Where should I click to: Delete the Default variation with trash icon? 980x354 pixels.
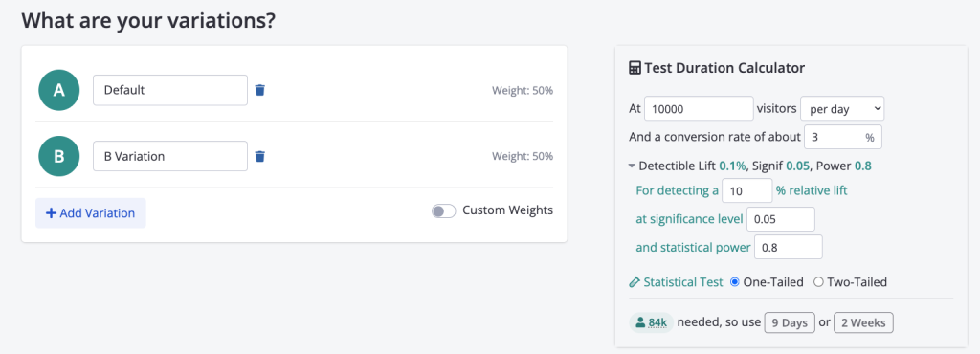click(260, 91)
